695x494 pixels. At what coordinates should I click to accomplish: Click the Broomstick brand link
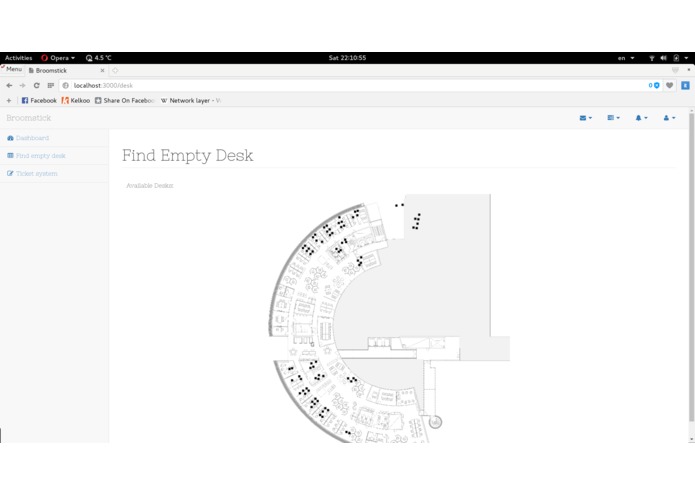click(29, 118)
